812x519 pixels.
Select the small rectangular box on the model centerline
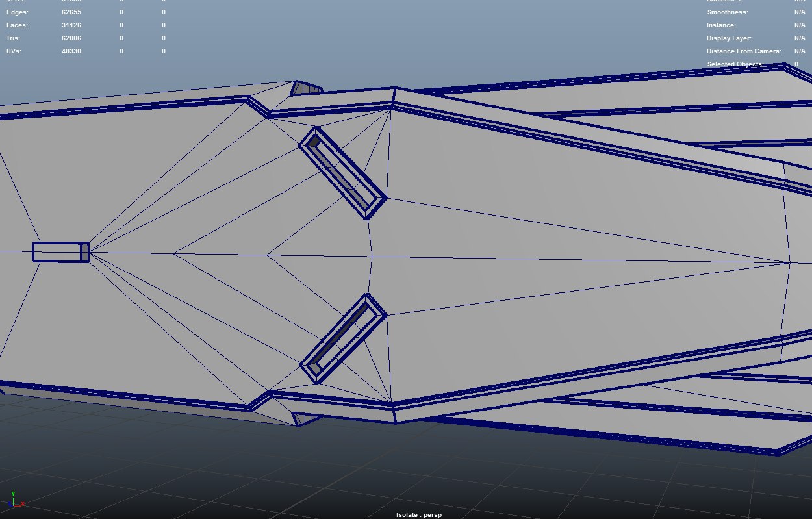pyautogui.click(x=61, y=252)
